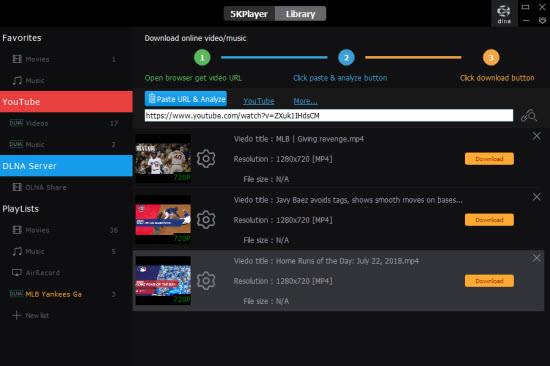Click the plus icon for New list
550x366 pixels.
point(16,315)
